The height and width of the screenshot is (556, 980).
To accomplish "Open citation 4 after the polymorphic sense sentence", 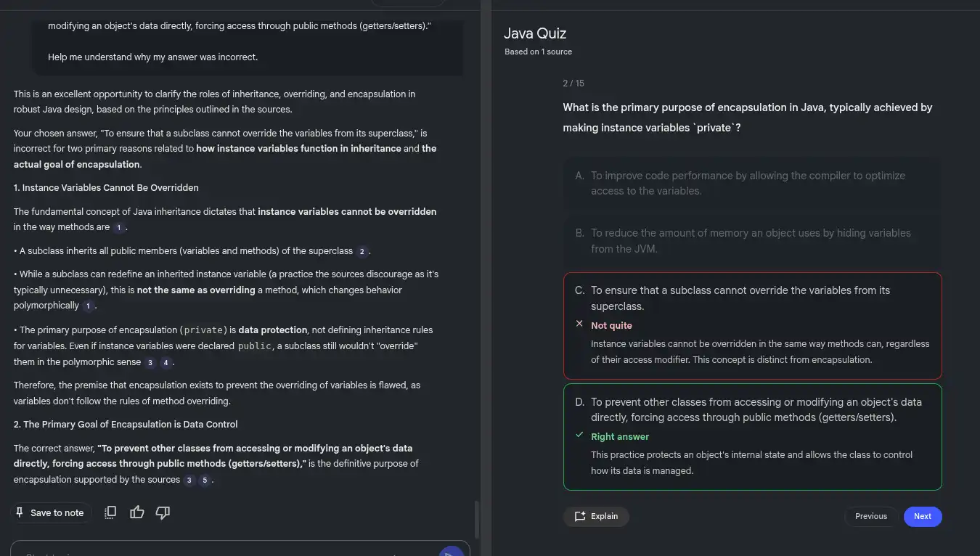I will coord(166,362).
